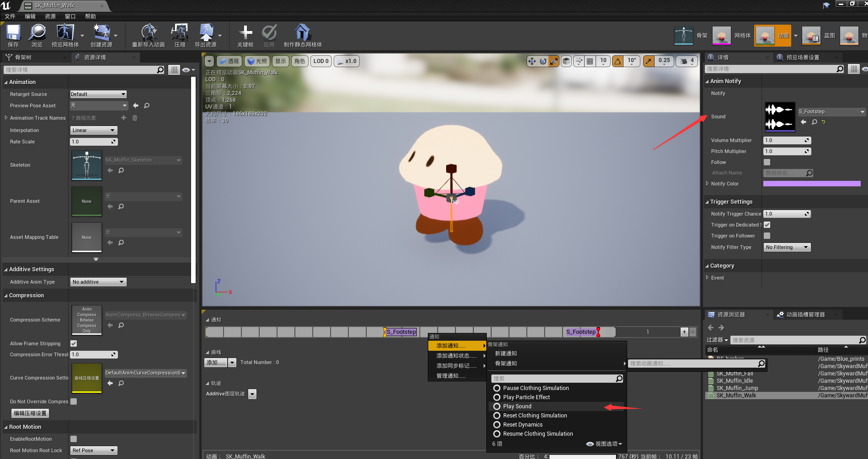Image resolution: width=868 pixels, height=459 pixels.
Task: Select Play Sound from notify list
Action: 517,406
